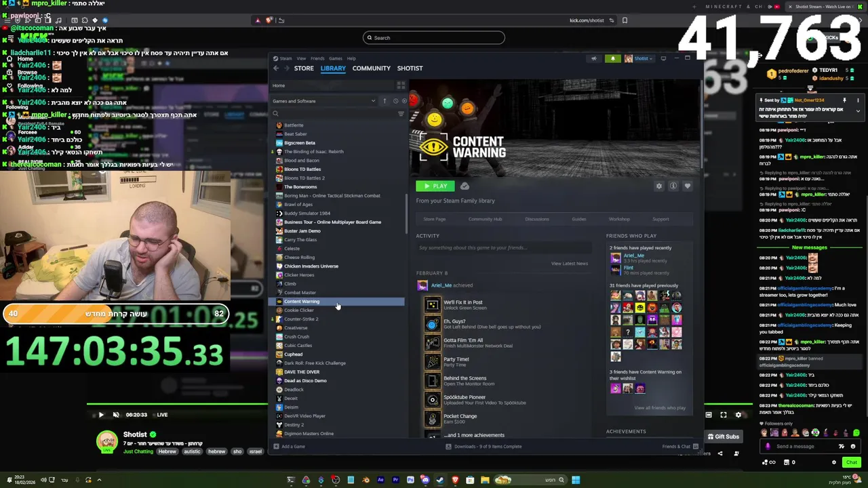Click View Latest News link
This screenshot has width=868, height=488.
tap(570, 263)
